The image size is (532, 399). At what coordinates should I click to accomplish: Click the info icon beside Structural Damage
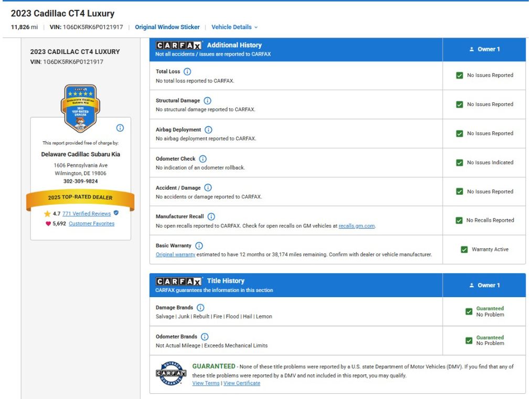pos(207,100)
